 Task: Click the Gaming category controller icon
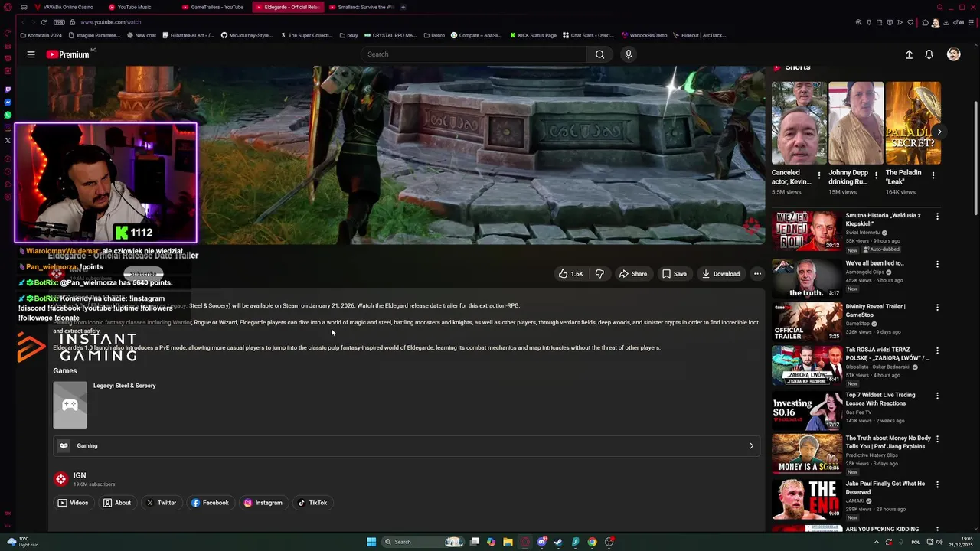pyautogui.click(x=64, y=445)
